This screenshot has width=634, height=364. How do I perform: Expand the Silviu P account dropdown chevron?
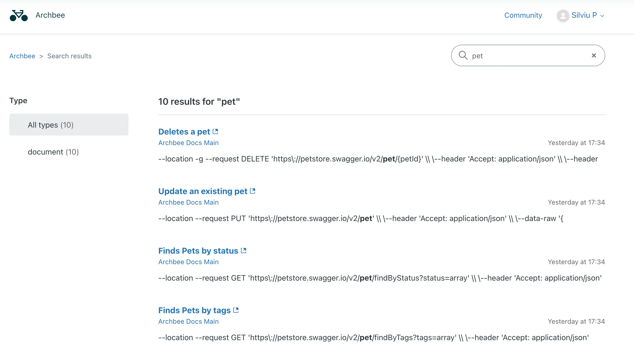(x=602, y=16)
